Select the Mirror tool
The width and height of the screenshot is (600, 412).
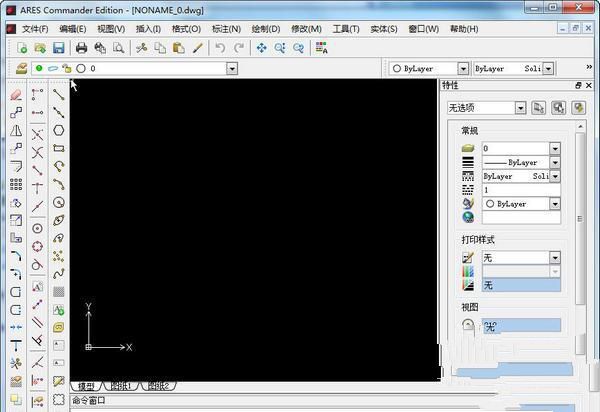(16, 131)
